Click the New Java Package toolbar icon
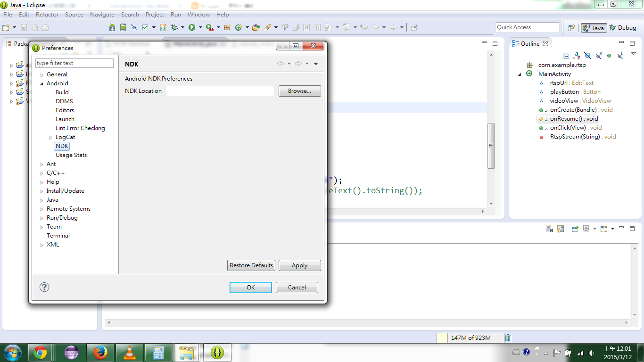Image resolution: width=644 pixels, height=362 pixels. click(227, 28)
